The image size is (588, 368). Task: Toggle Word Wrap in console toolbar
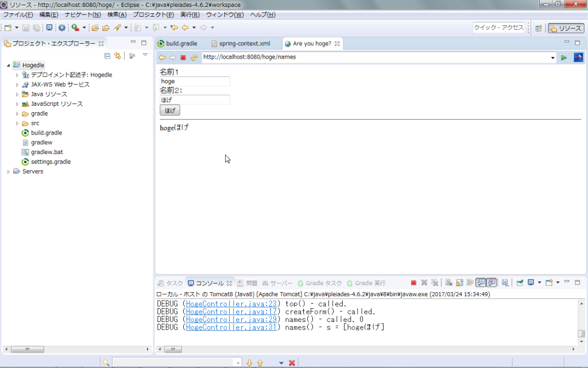(470, 283)
